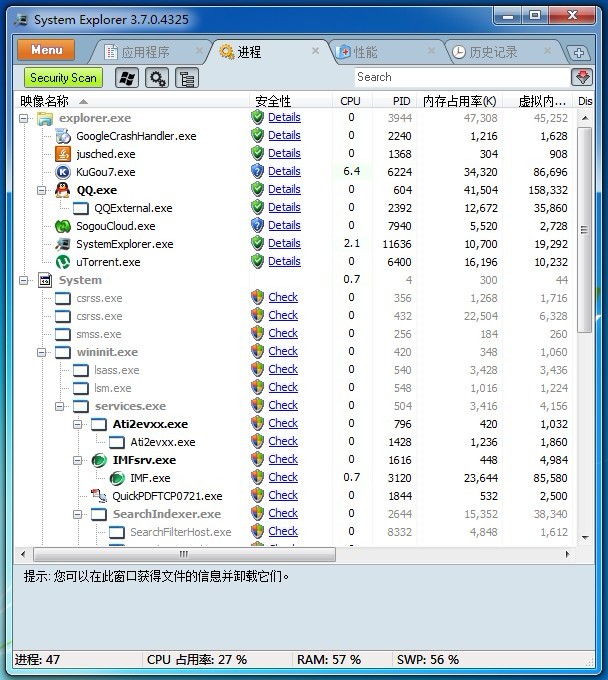The image size is (608, 680).
Task: Click the blue shield for KuGou7.exe
Action: click(x=258, y=171)
